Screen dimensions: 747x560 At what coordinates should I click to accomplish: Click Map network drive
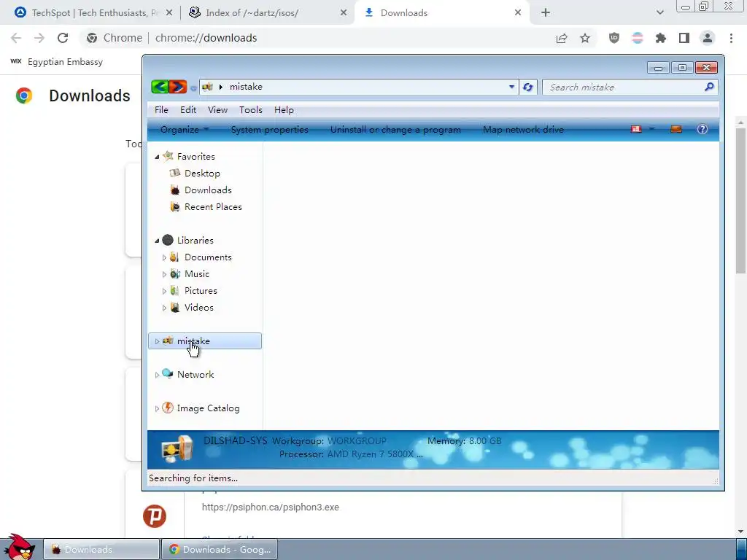click(523, 130)
